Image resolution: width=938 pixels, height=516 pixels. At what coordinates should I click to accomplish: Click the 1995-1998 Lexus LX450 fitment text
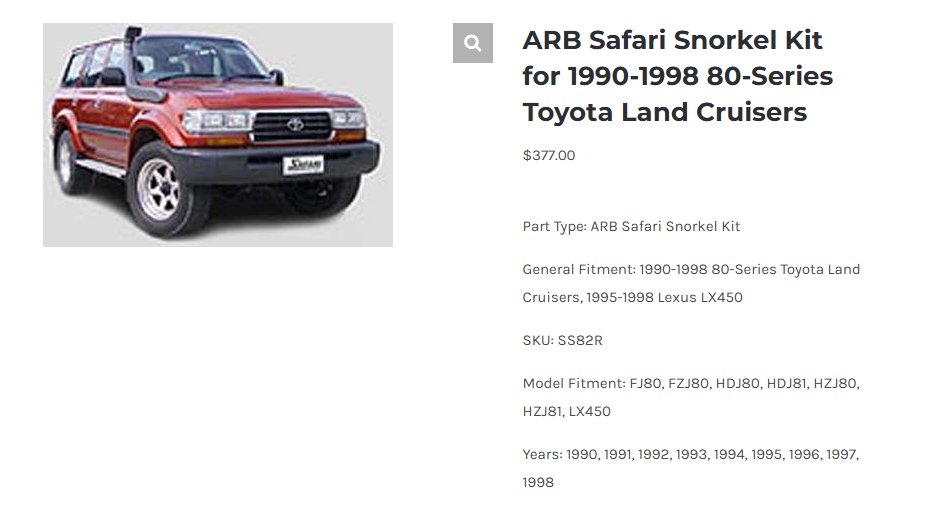click(x=664, y=297)
